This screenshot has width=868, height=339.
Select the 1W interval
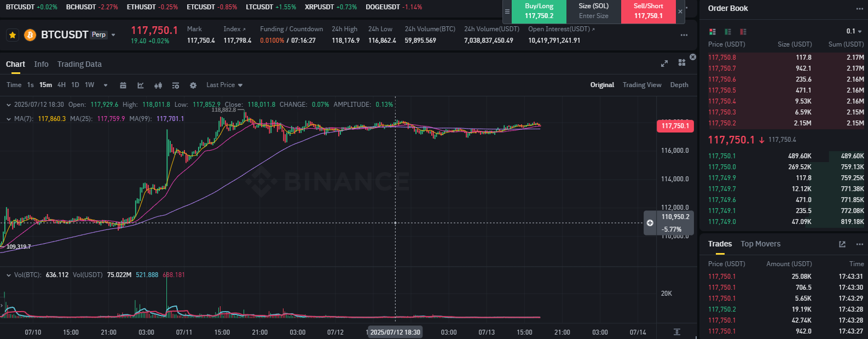[90, 85]
